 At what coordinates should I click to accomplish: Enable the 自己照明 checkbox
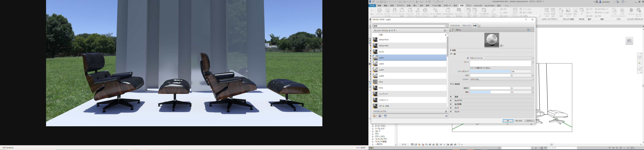click(x=453, y=104)
